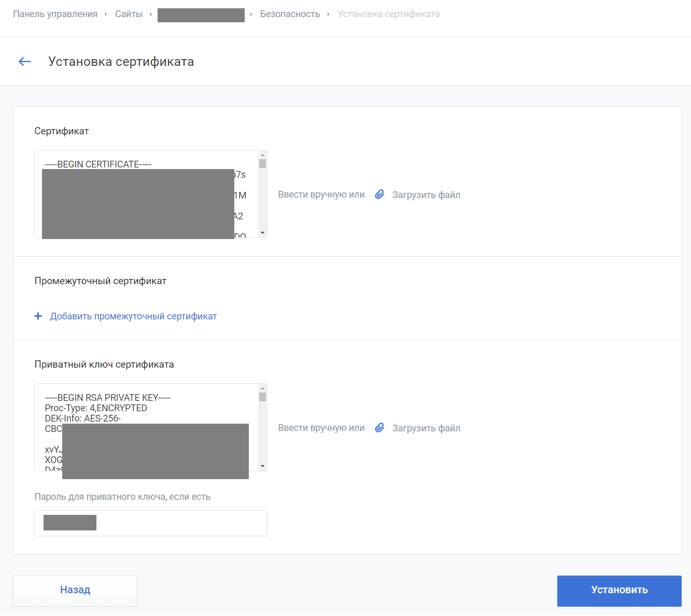Click the certificate textarea scroll-up arrow
691x616 pixels.
[x=262, y=155]
